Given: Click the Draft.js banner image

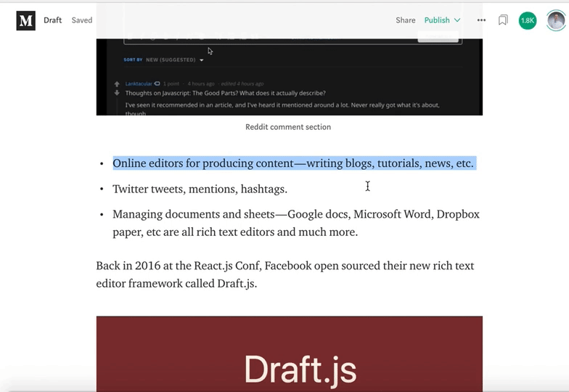Looking at the screenshot, I should pyautogui.click(x=289, y=354).
